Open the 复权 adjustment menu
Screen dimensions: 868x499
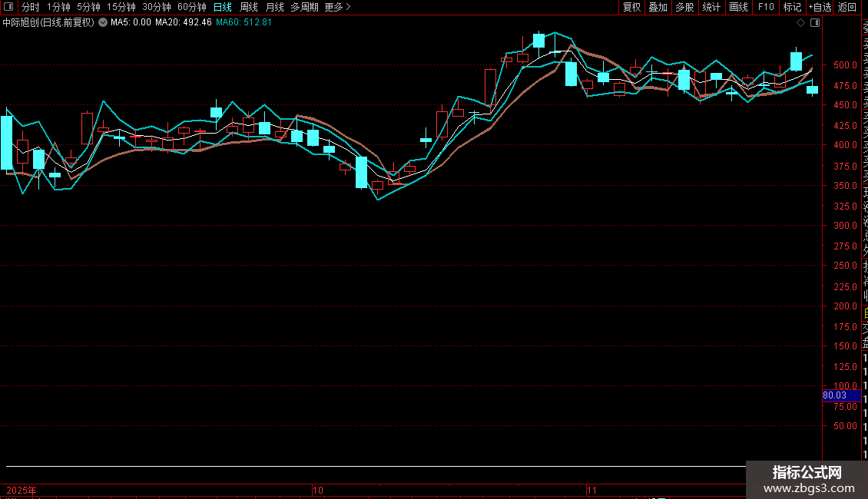(x=631, y=7)
